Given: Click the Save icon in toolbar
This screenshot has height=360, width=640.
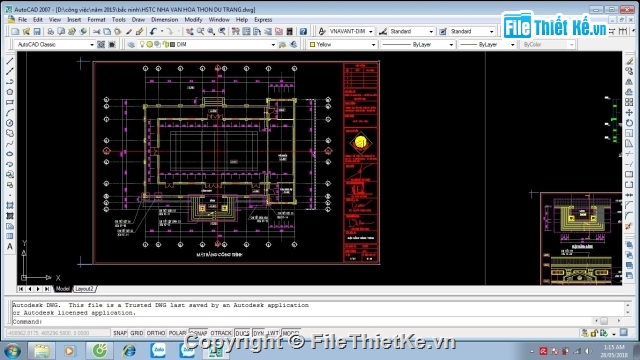Looking at the screenshot, I should coord(37,31).
